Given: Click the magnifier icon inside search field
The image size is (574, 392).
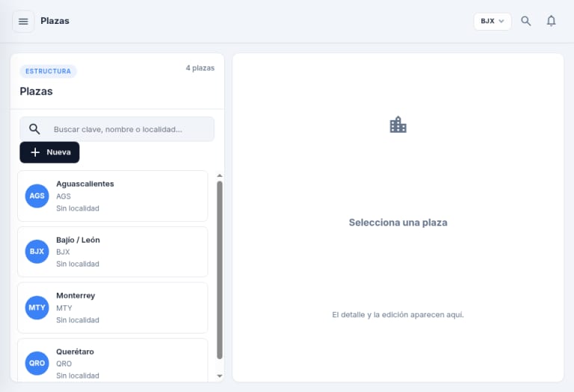Looking at the screenshot, I should click(x=34, y=129).
